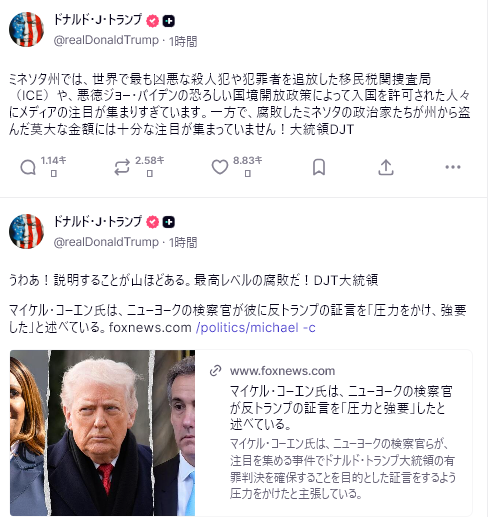The height and width of the screenshot is (517, 489).
Task: Open the first post's profile avatar
Action: tap(26, 29)
